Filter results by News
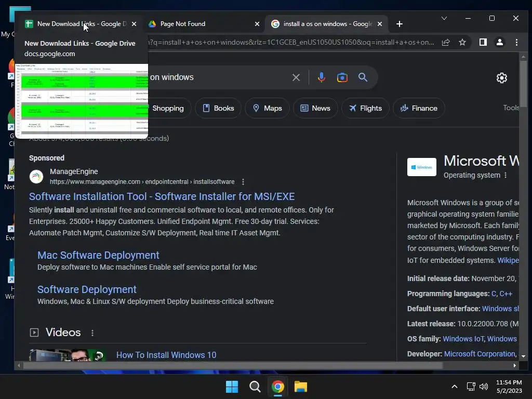The width and height of the screenshot is (532, 399). pyautogui.click(x=315, y=108)
